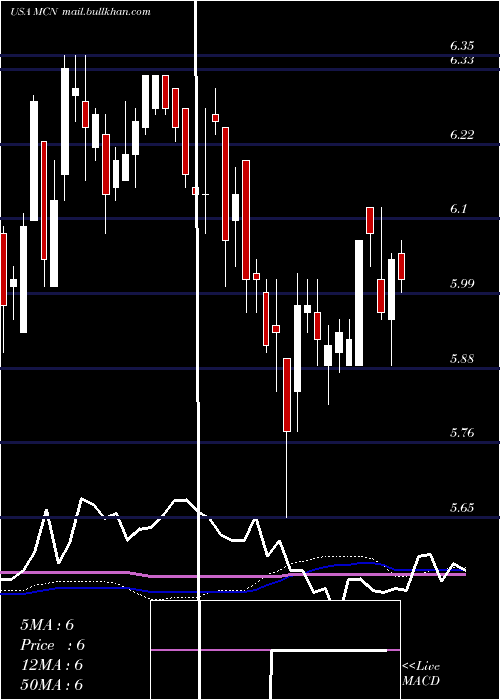The height and width of the screenshot is (700, 500).
Task: Click the <<Live MACD label
Action: tap(421, 674)
